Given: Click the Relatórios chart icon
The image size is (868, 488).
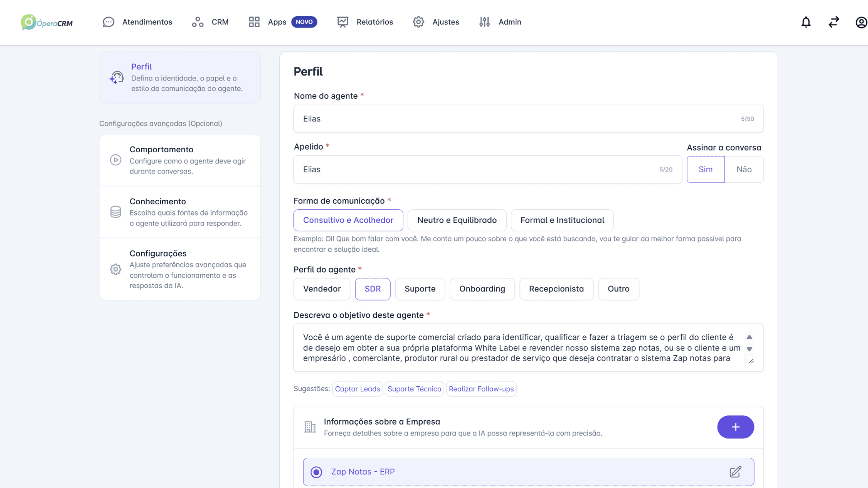Looking at the screenshot, I should pos(343,22).
